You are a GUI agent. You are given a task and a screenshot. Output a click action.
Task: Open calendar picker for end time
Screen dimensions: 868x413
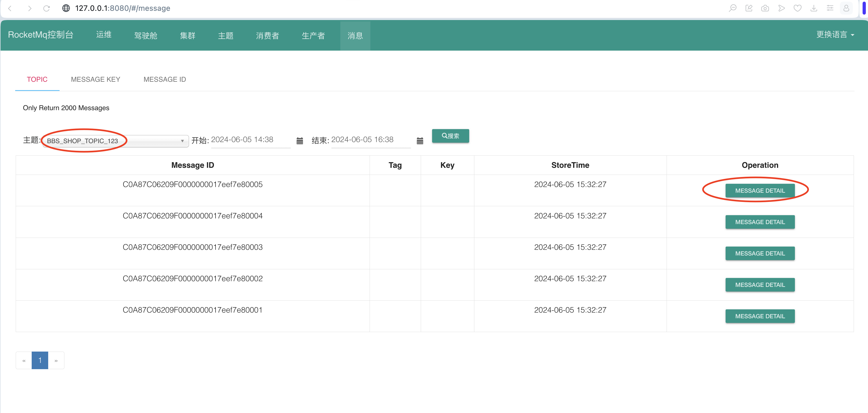420,141
